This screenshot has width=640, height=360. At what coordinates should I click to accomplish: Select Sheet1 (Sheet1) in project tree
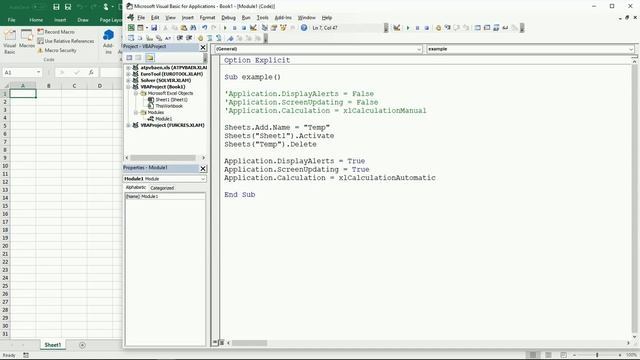171,100
